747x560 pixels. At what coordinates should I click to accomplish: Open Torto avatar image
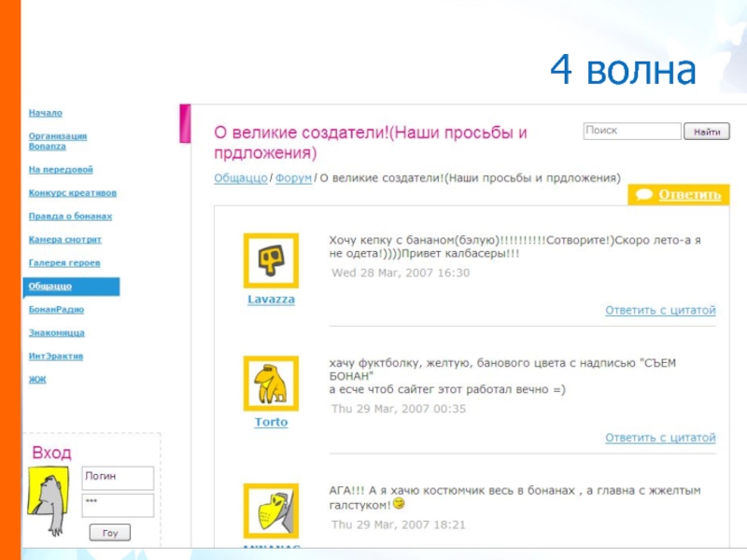tap(271, 384)
